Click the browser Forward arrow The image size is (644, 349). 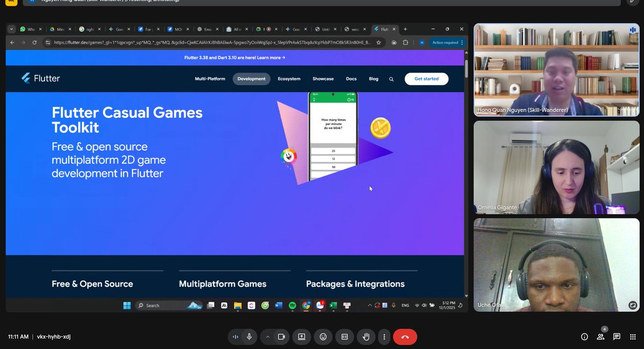click(23, 42)
